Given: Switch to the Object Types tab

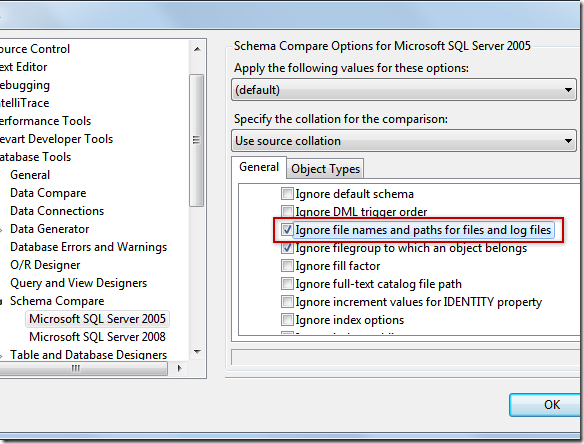Looking at the screenshot, I should pos(326,169).
